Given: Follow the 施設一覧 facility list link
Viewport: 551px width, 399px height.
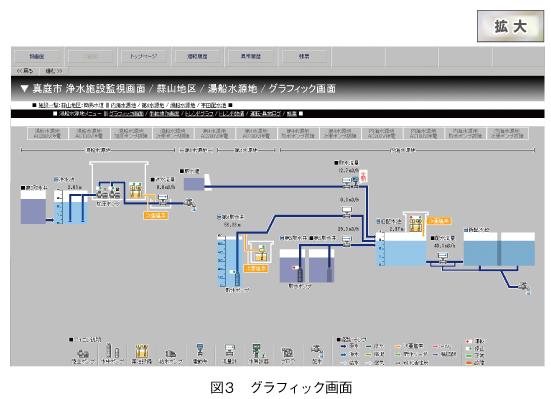Looking at the screenshot, I should [x=49, y=105].
